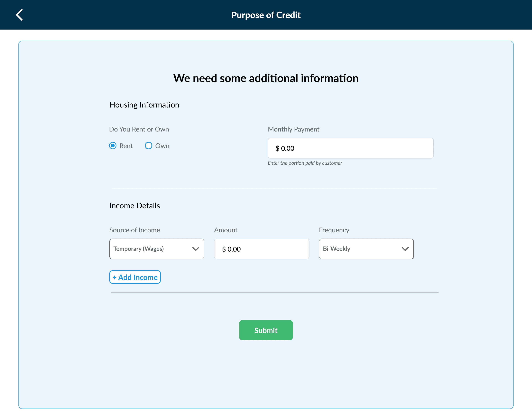Click 'Enter the portion paid by customer' hint
The image size is (532, 420).
tap(305, 163)
